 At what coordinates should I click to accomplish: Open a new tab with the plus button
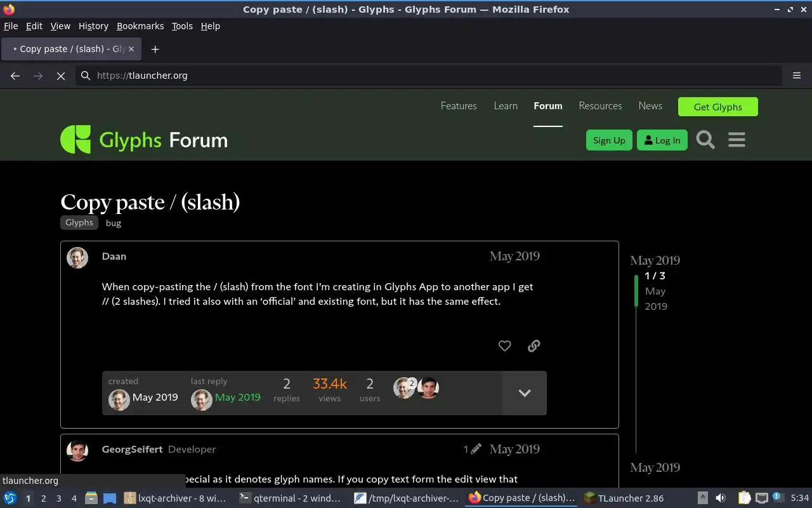coord(155,49)
